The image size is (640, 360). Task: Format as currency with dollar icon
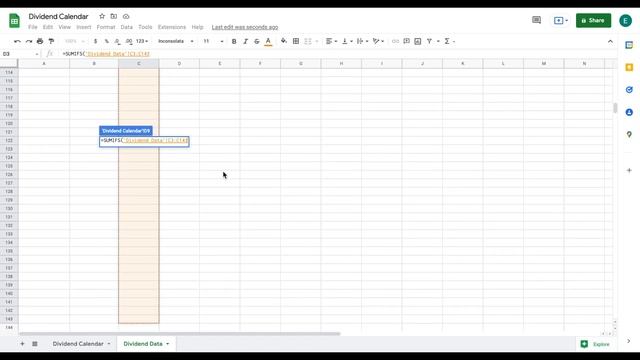click(x=96, y=41)
